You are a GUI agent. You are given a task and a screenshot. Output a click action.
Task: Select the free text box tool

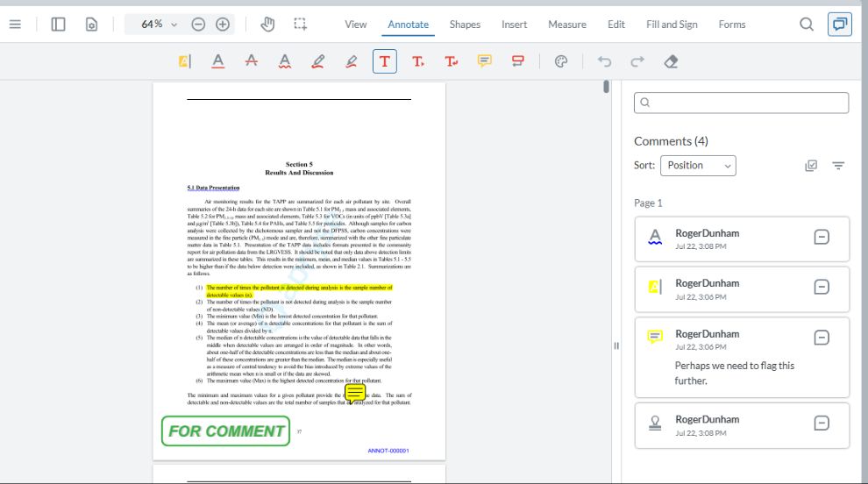(x=385, y=61)
